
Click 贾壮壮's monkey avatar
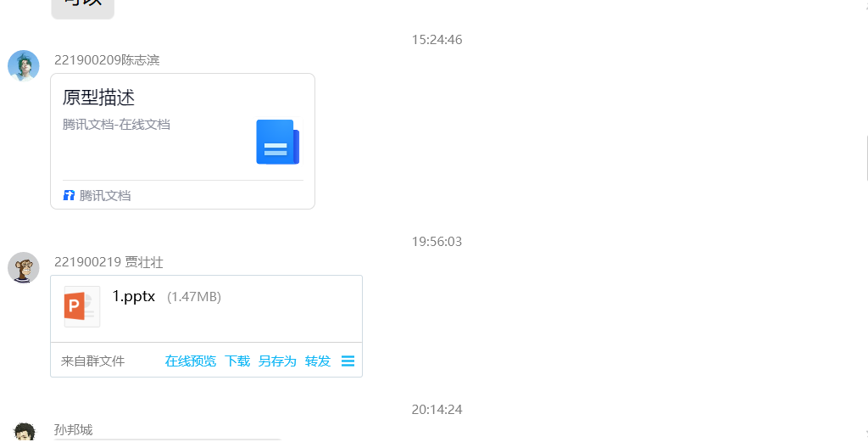23,267
